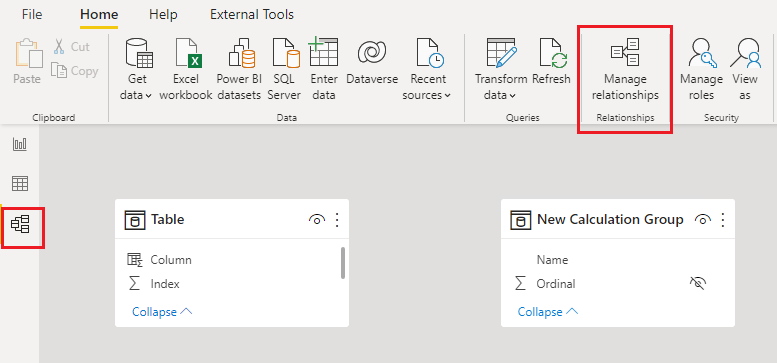Import an Excel workbook
This screenshot has height=363, width=777.
pyautogui.click(x=186, y=69)
